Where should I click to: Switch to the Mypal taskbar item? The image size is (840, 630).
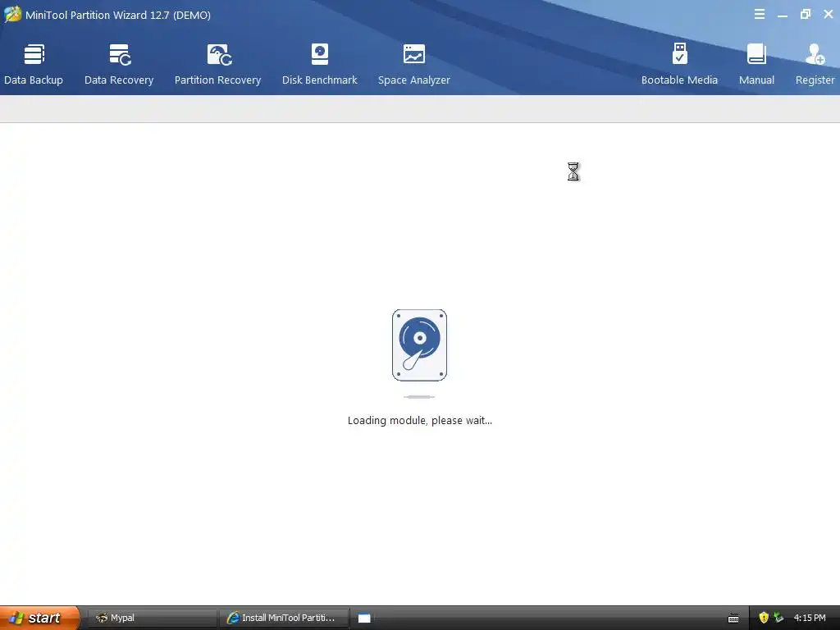(152, 618)
